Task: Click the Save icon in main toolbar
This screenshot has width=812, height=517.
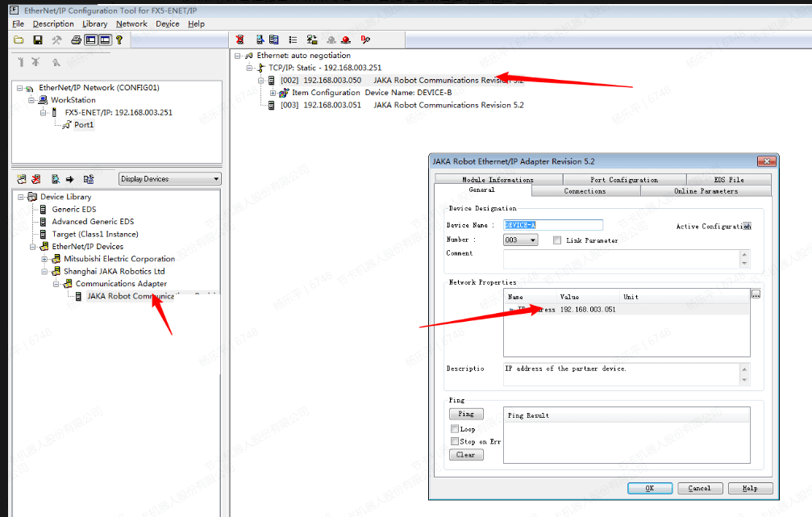Action: click(37, 40)
